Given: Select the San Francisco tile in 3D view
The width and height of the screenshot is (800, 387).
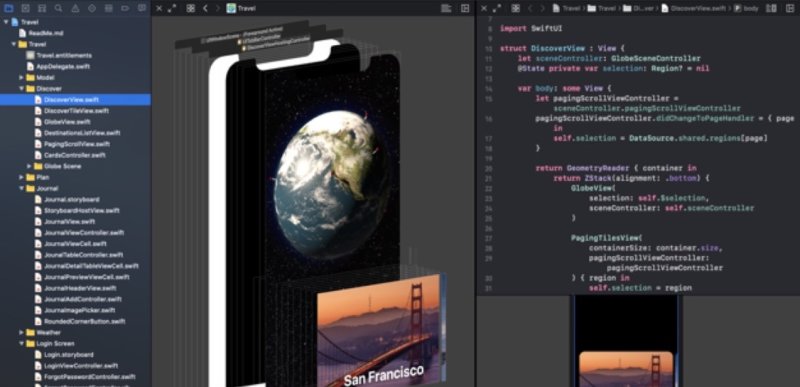Looking at the screenshot, I should 379,331.
